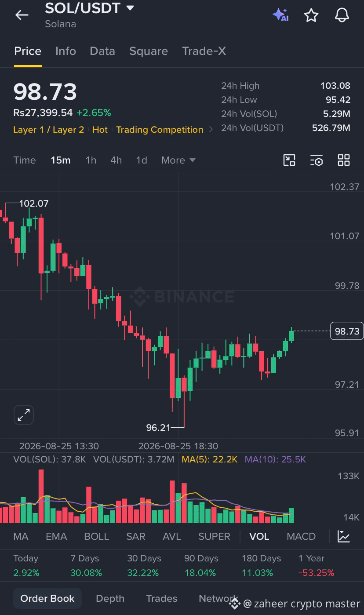This screenshot has width=364, height=615.
Task: Select the 1h interval
Action: click(x=91, y=160)
